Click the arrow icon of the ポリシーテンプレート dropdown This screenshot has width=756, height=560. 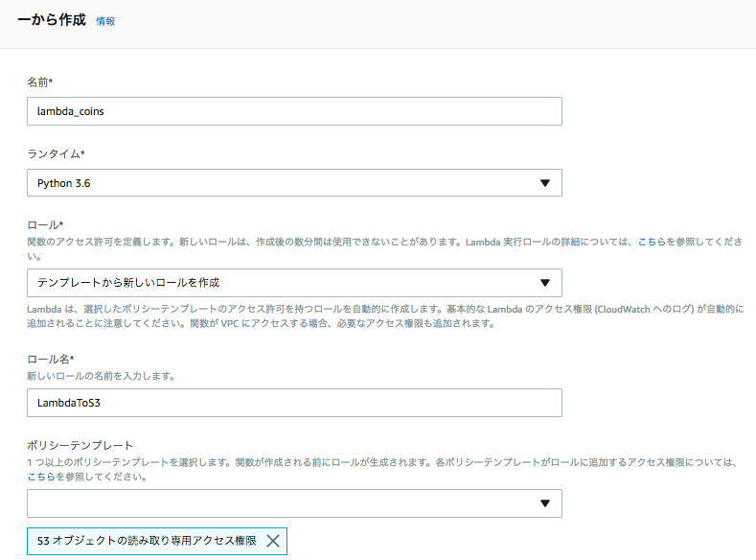tap(545, 503)
